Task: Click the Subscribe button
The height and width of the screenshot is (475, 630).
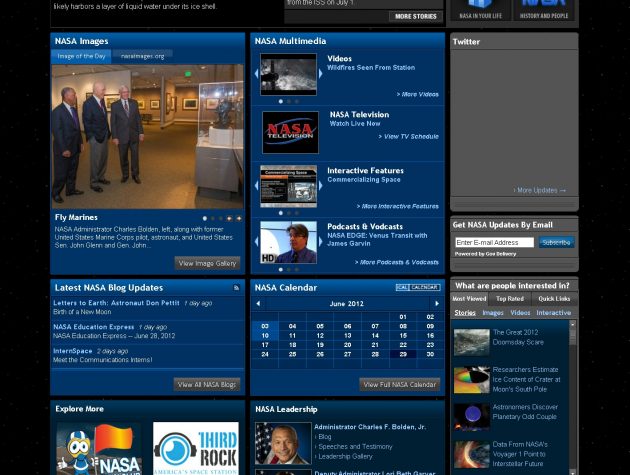Action: [556, 242]
